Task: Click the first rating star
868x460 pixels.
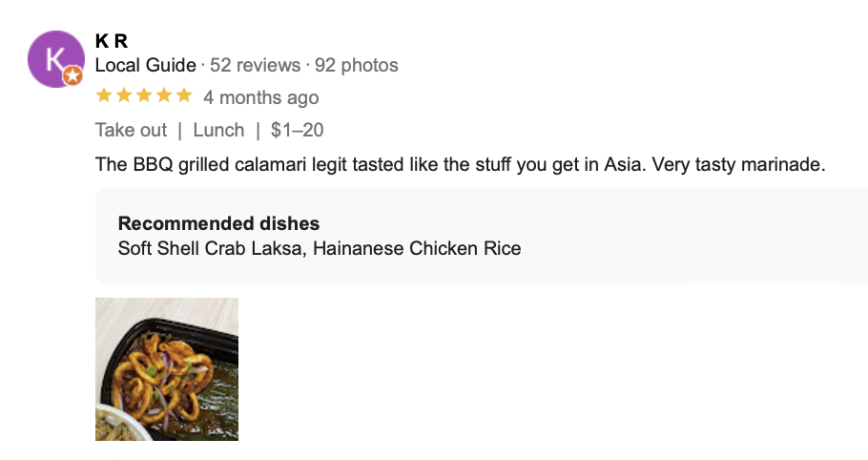Action: point(104,95)
